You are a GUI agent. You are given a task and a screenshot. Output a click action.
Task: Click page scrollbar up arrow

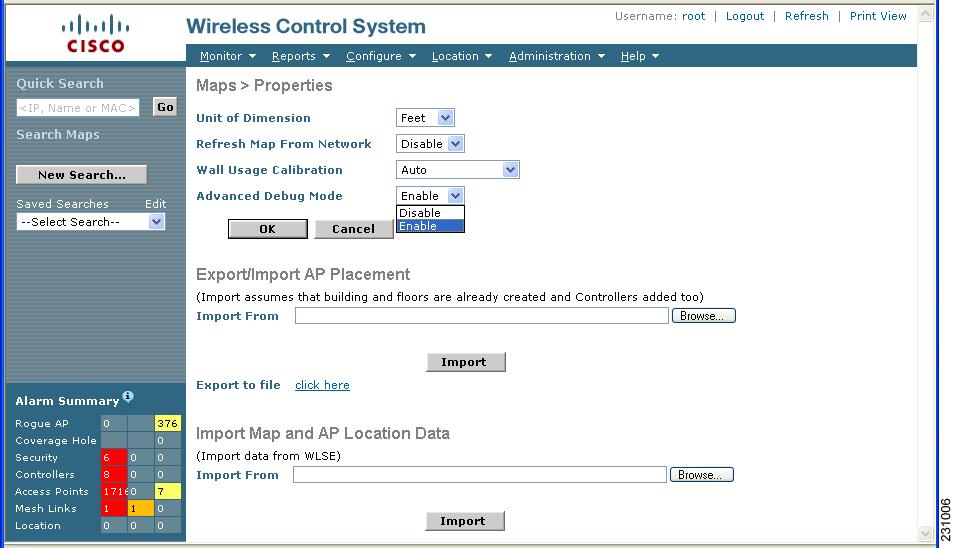[926, 14]
